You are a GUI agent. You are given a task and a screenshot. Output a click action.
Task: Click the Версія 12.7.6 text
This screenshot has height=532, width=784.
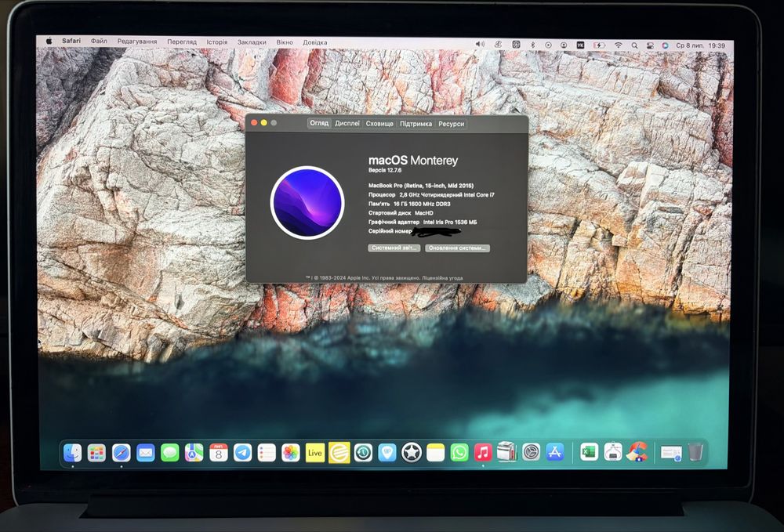tap(385, 170)
